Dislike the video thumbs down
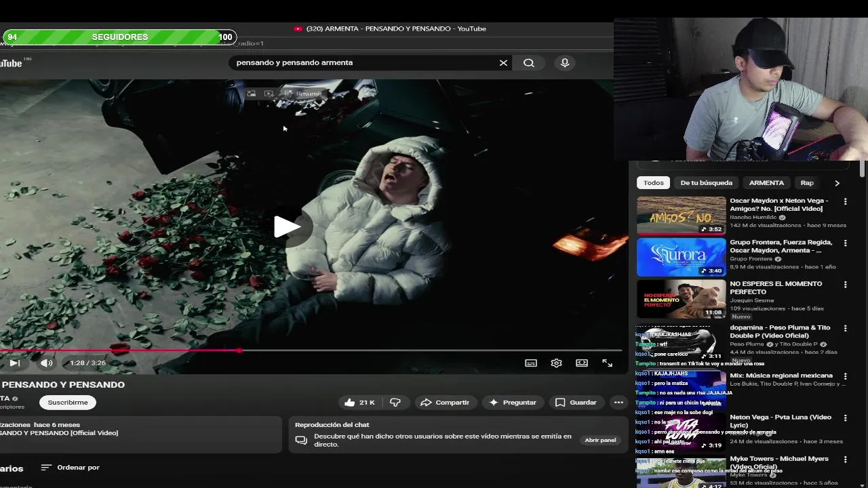This screenshot has height=488, width=868. [x=395, y=403]
